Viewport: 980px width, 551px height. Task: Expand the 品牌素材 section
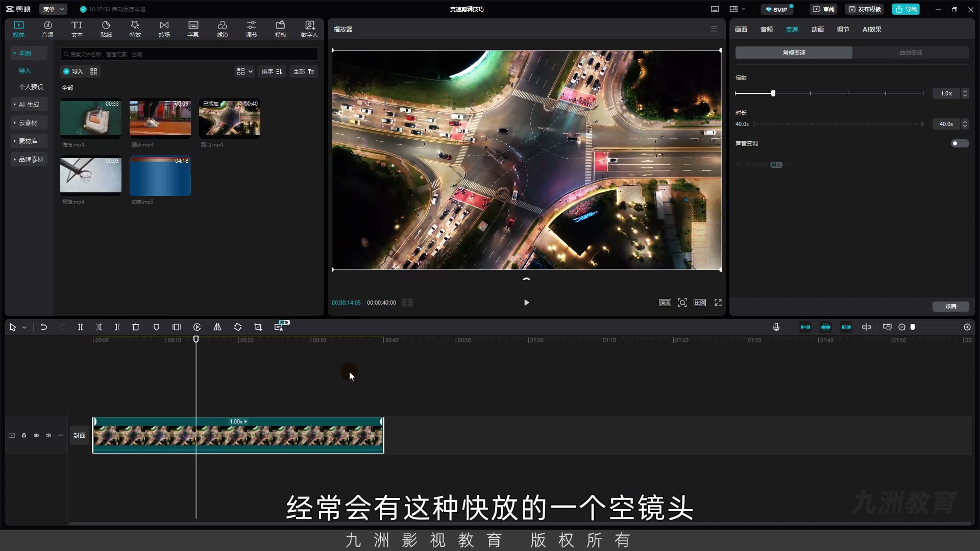(x=30, y=160)
